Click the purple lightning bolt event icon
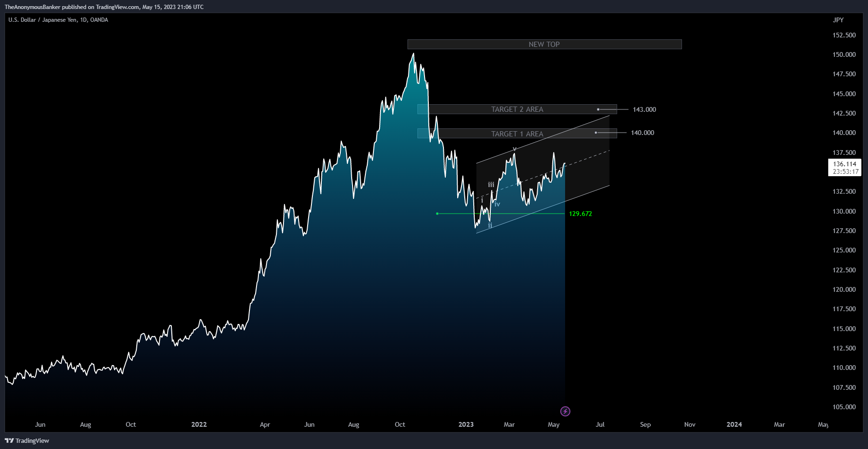The height and width of the screenshot is (449, 868). pos(565,411)
